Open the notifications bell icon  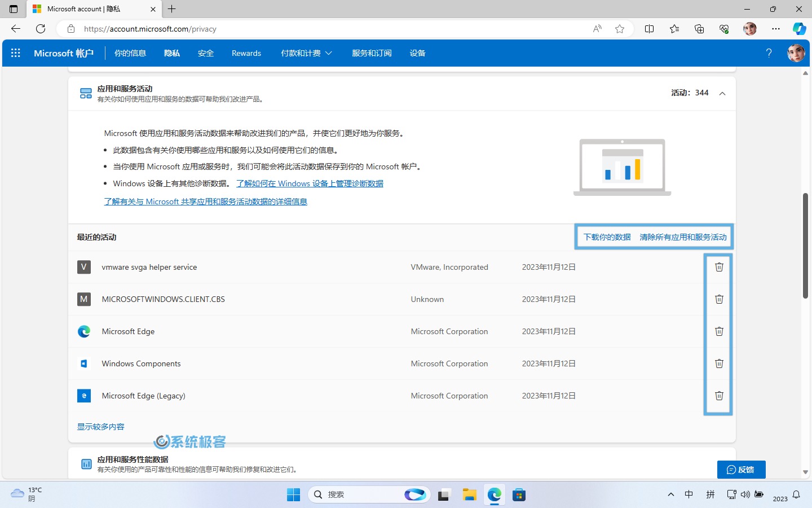click(796, 495)
